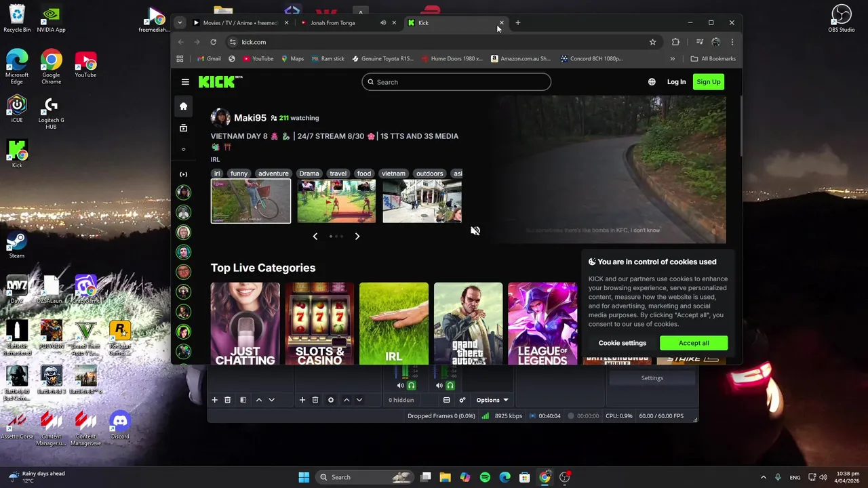The width and height of the screenshot is (868, 488).
Task: Open the YouTube bookmark
Action: pos(257,59)
